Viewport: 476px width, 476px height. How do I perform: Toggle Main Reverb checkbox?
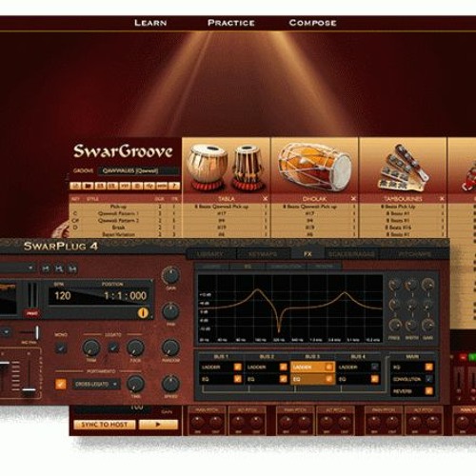429,391
